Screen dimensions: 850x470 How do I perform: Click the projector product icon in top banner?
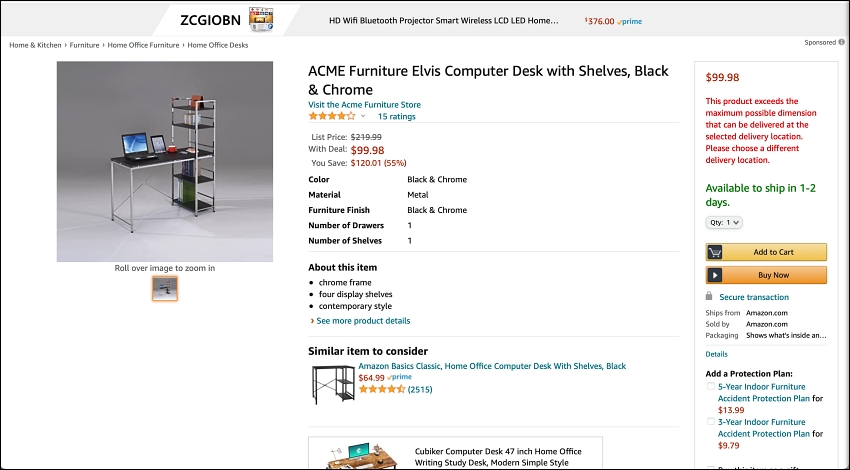(261, 20)
